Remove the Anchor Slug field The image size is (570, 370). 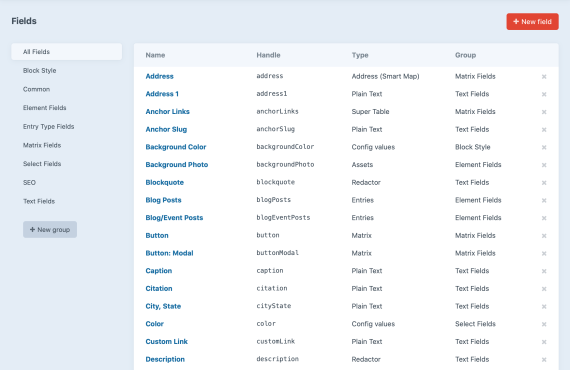(544, 129)
